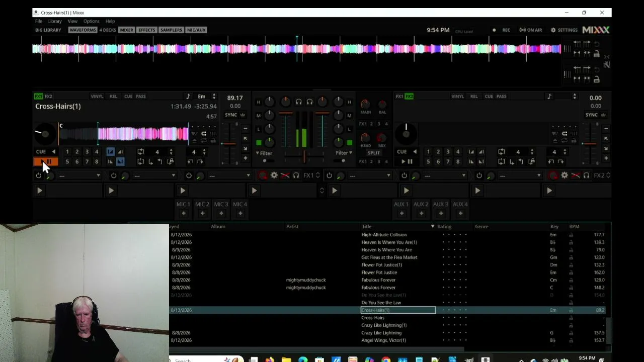This screenshot has width=644, height=362.
Task: Open the Library menu
Action: [55, 21]
